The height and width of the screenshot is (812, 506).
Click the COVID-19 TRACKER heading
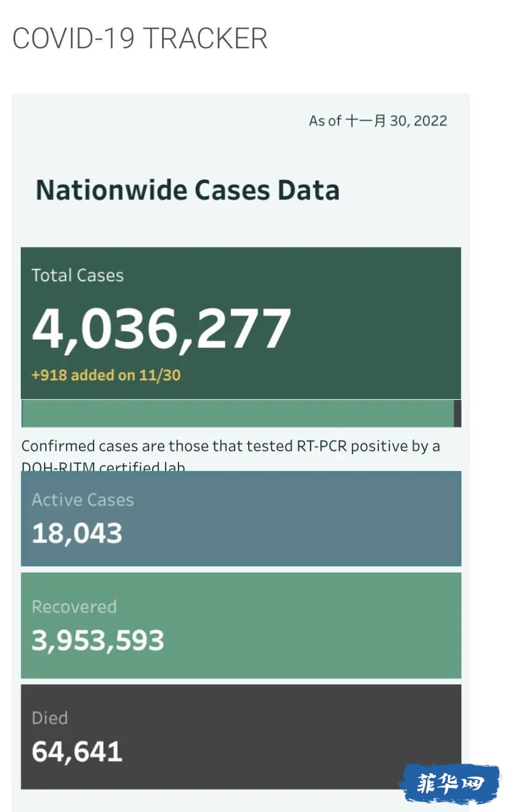pos(140,39)
